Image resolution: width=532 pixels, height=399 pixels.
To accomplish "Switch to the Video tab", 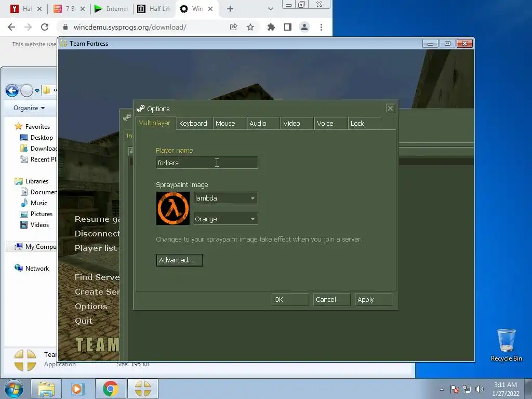I will click(297, 124).
